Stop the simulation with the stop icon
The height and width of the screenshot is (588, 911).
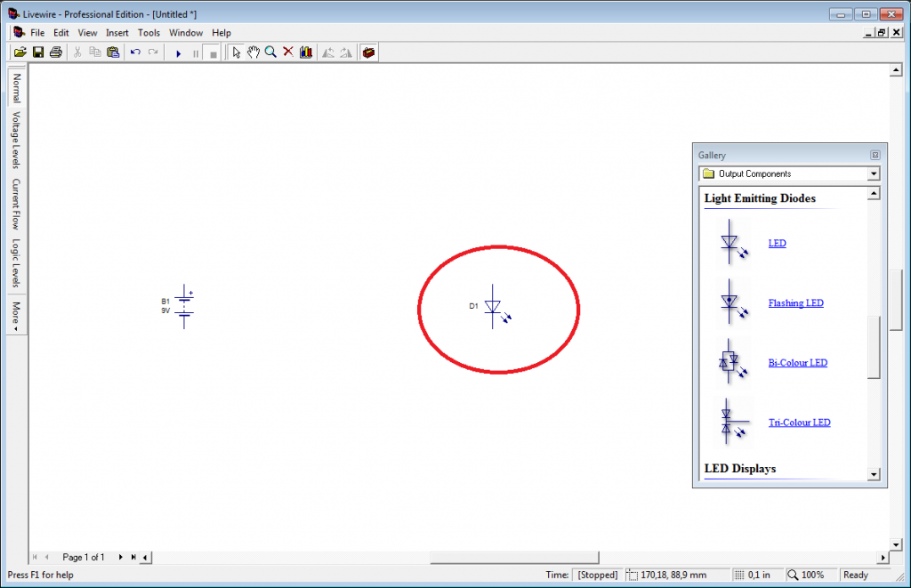tap(212, 52)
